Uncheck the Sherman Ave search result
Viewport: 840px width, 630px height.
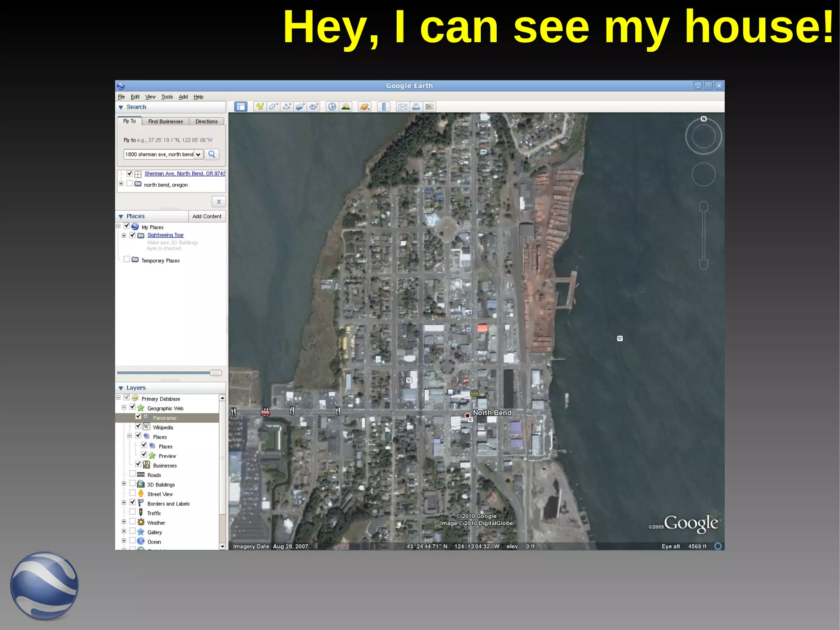130,174
